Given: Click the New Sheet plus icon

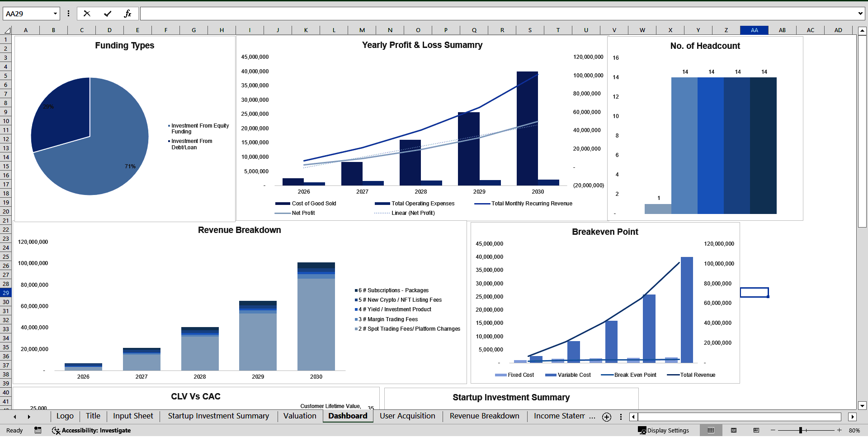Looking at the screenshot, I should [607, 417].
